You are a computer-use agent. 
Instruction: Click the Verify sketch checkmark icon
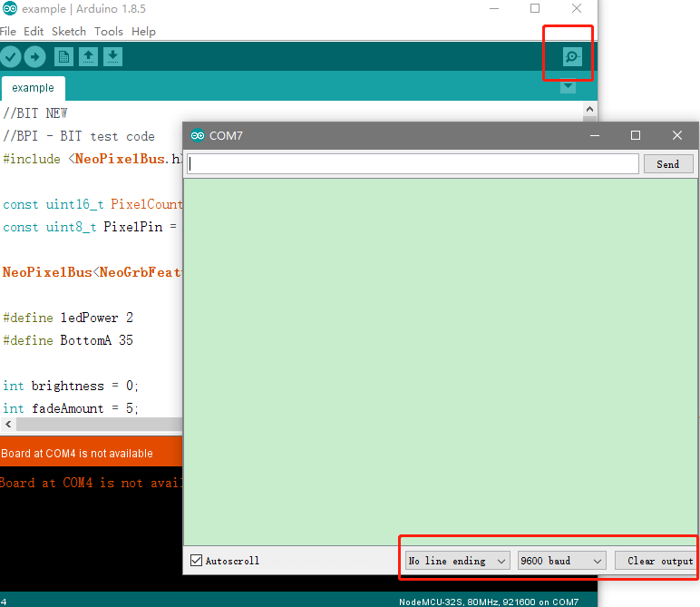click(10, 57)
